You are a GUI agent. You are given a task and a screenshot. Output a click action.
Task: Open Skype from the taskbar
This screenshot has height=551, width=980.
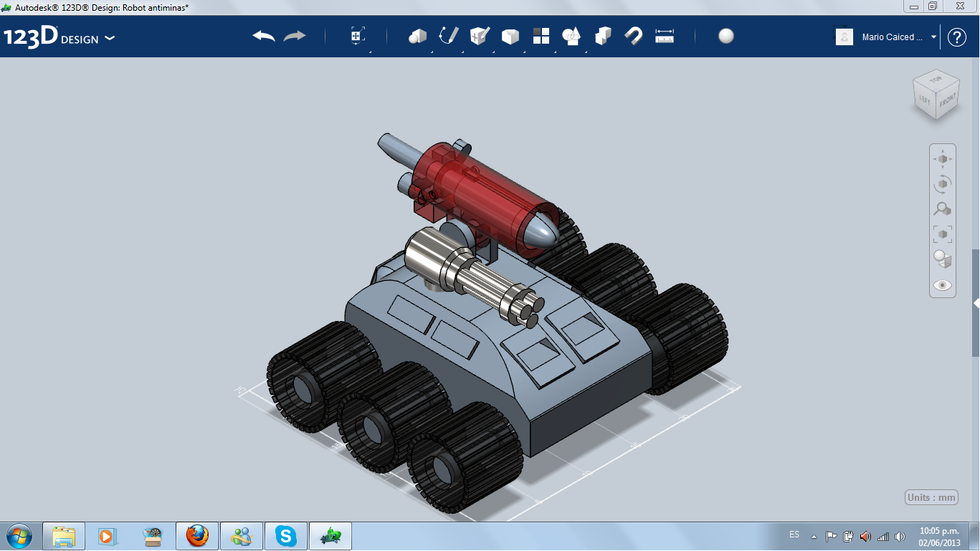287,536
